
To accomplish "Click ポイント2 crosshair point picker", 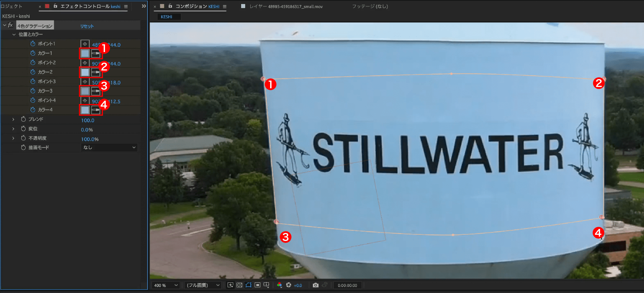I will tap(85, 63).
